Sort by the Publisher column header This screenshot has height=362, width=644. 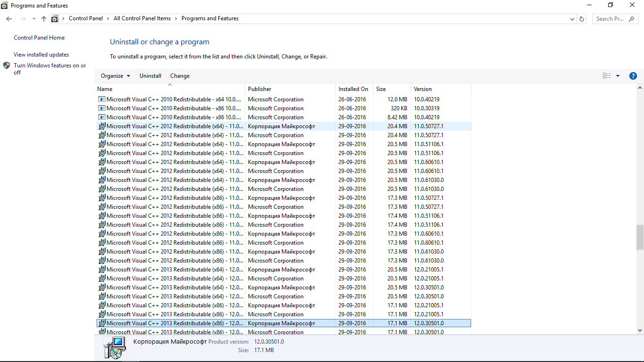(290, 89)
